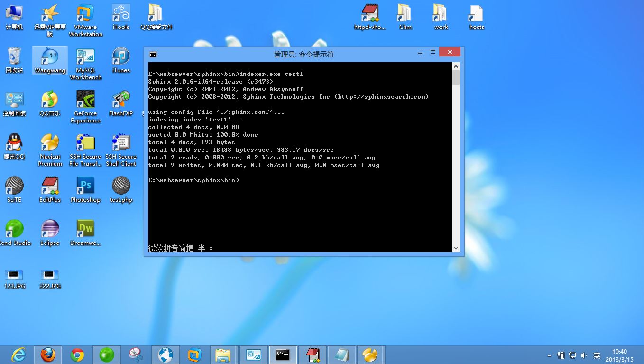Open the volume control in system tray

(584, 355)
